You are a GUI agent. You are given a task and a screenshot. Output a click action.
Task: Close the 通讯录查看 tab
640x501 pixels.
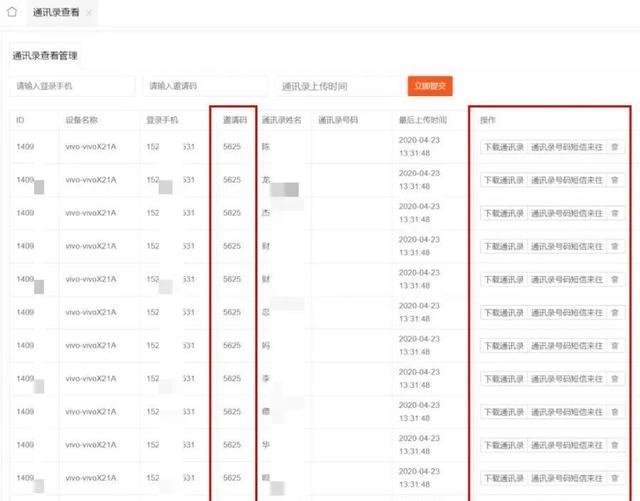pos(89,13)
